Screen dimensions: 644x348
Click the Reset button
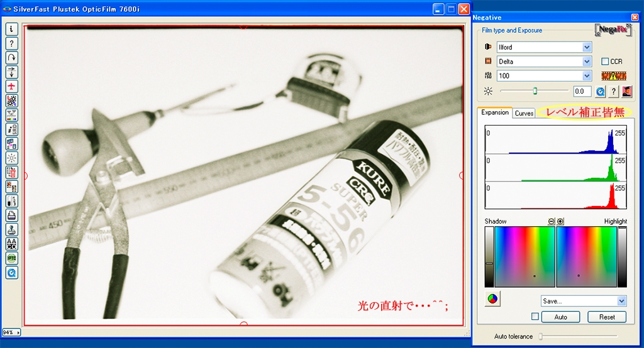(x=607, y=317)
